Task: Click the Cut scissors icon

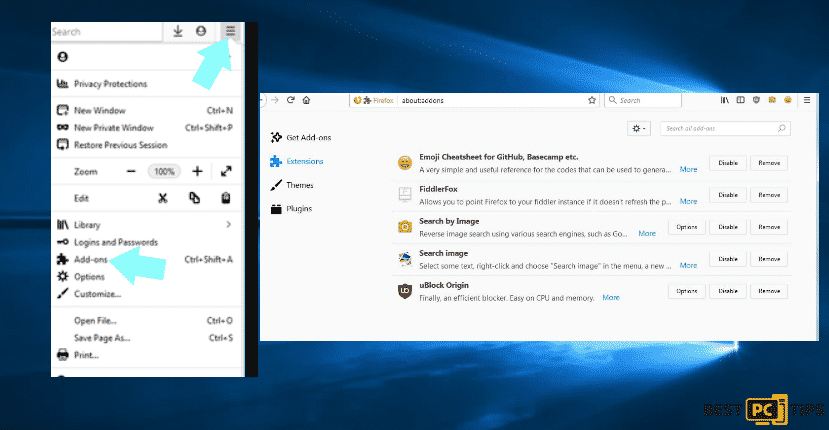Action: coord(163,198)
